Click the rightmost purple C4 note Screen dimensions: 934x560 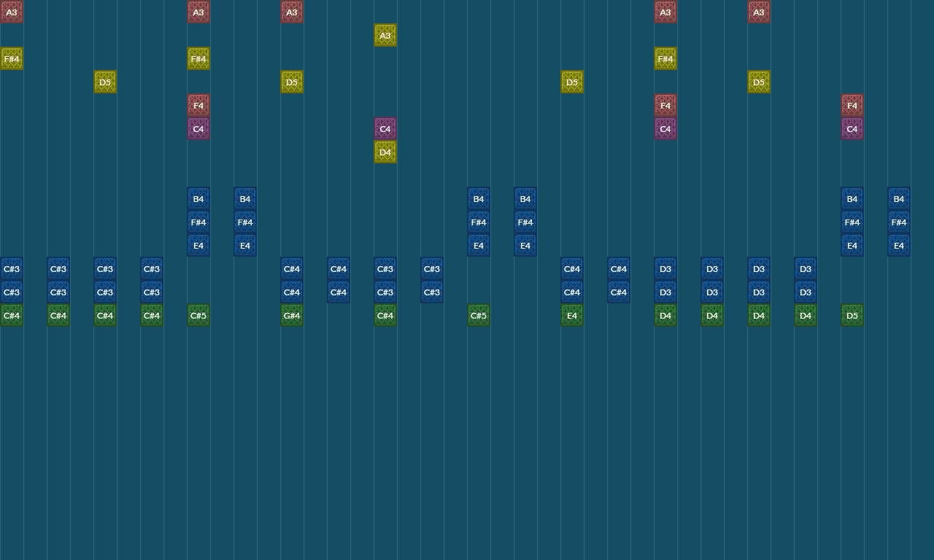point(852,128)
